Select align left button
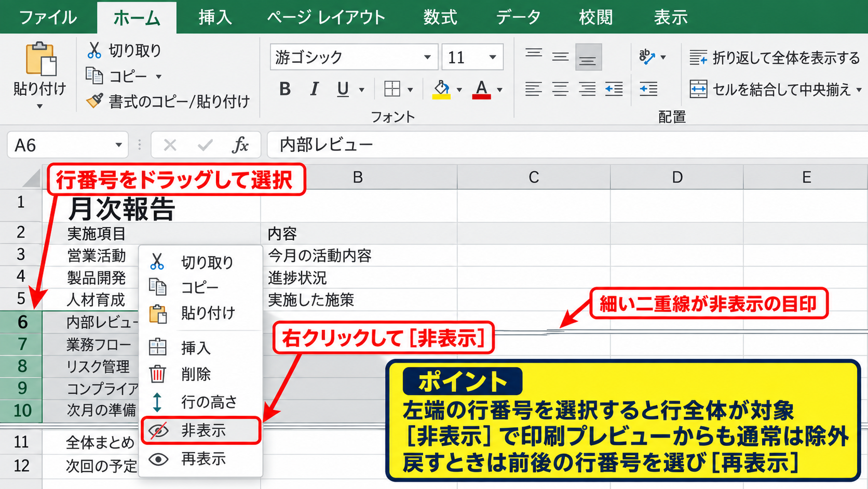 coord(533,89)
